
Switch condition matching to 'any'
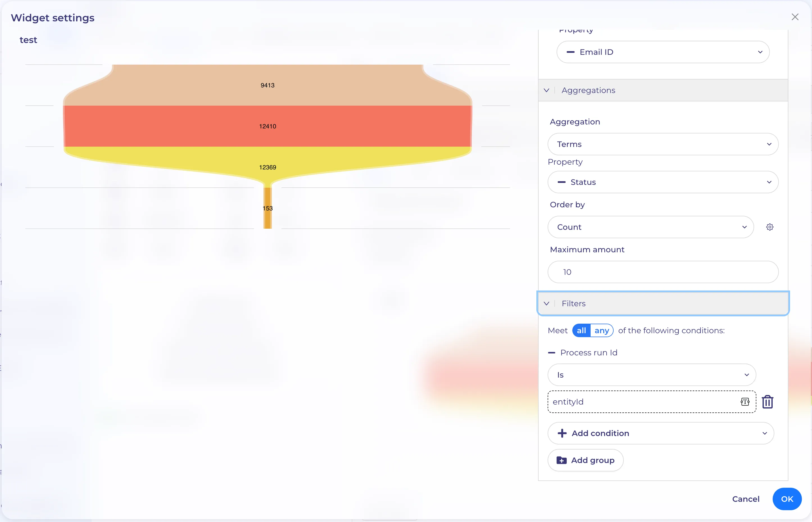602,330
